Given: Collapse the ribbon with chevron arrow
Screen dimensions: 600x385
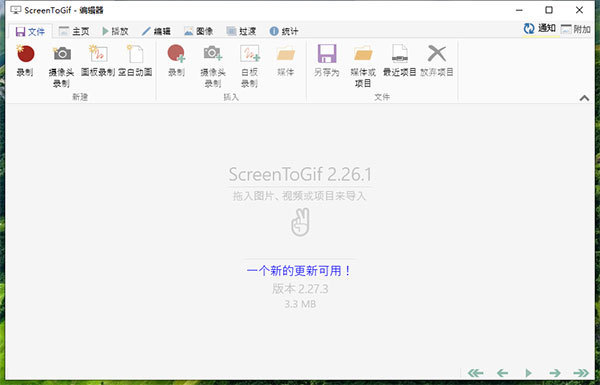Looking at the screenshot, I should [x=584, y=98].
